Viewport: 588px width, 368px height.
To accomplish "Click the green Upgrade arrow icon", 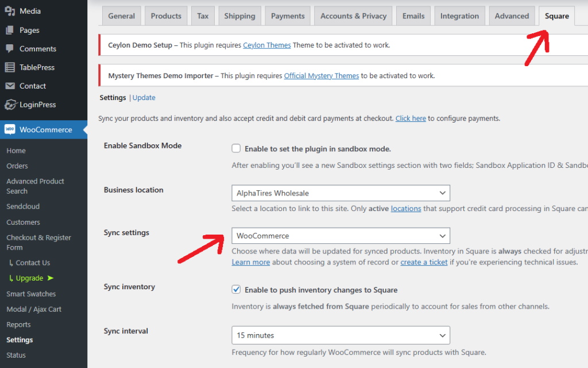I will click(x=51, y=278).
